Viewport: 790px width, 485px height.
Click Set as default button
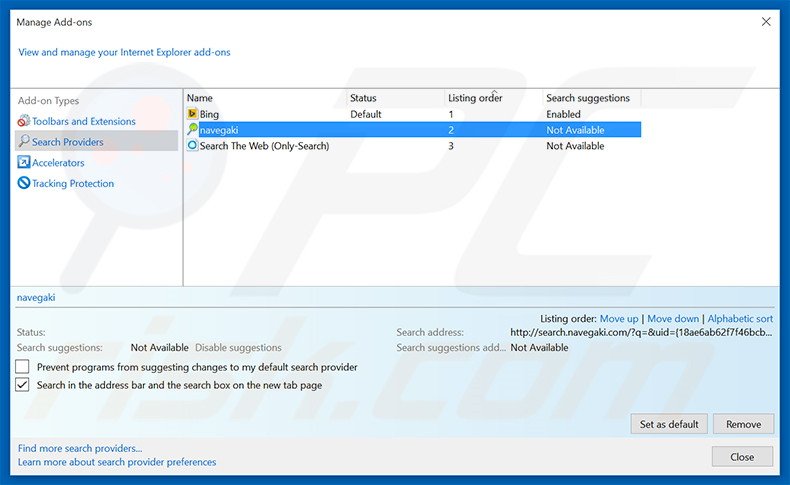coord(669,424)
